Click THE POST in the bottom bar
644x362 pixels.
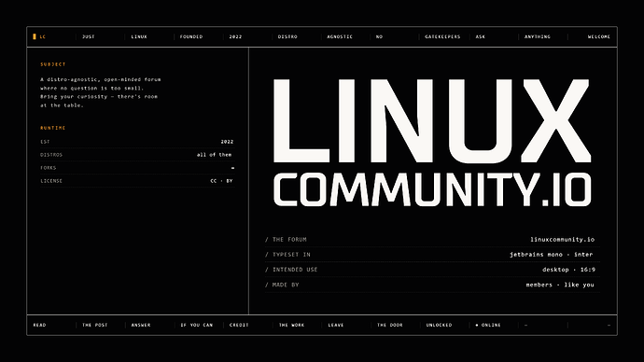coord(95,325)
